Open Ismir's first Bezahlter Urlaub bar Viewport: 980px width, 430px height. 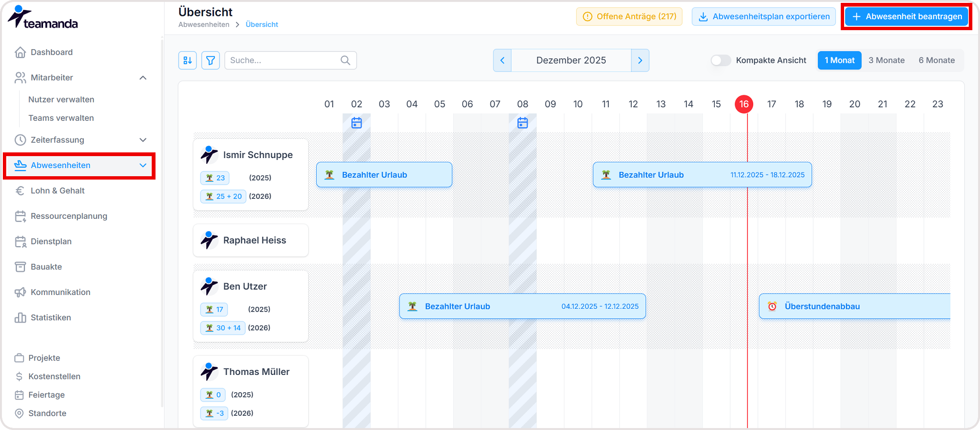click(x=384, y=175)
